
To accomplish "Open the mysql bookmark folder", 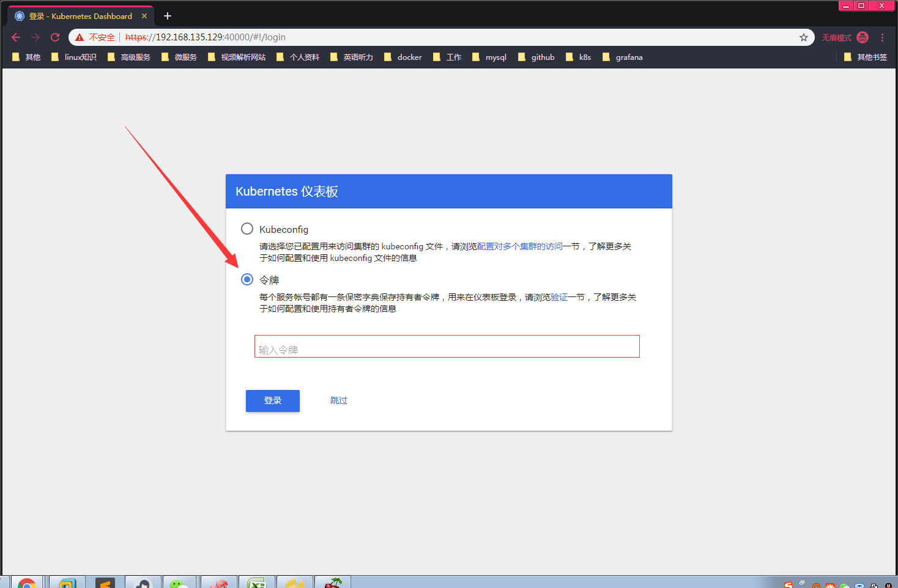I will [489, 57].
